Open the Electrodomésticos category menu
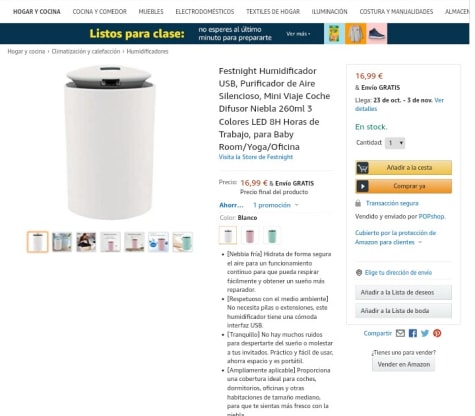The image size is (475, 416). [x=205, y=12]
